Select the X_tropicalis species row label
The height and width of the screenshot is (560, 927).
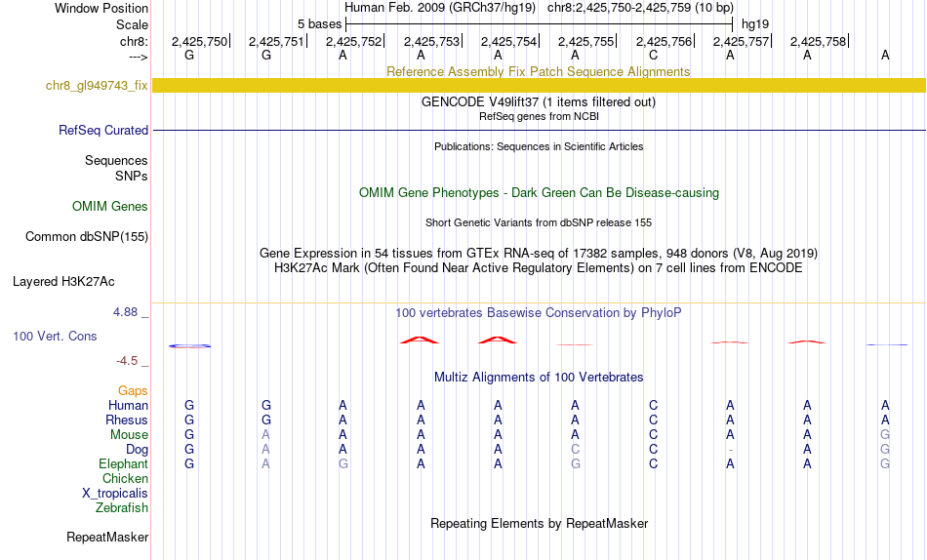click(x=115, y=494)
